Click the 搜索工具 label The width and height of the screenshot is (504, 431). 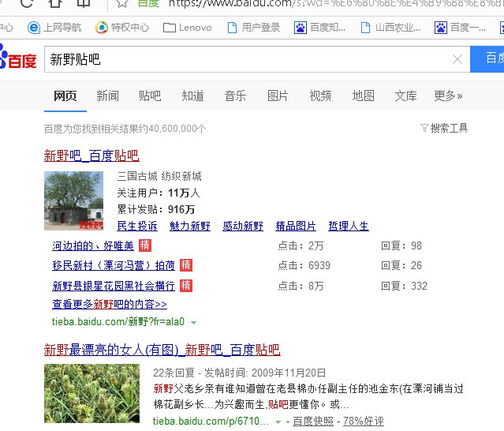click(449, 128)
